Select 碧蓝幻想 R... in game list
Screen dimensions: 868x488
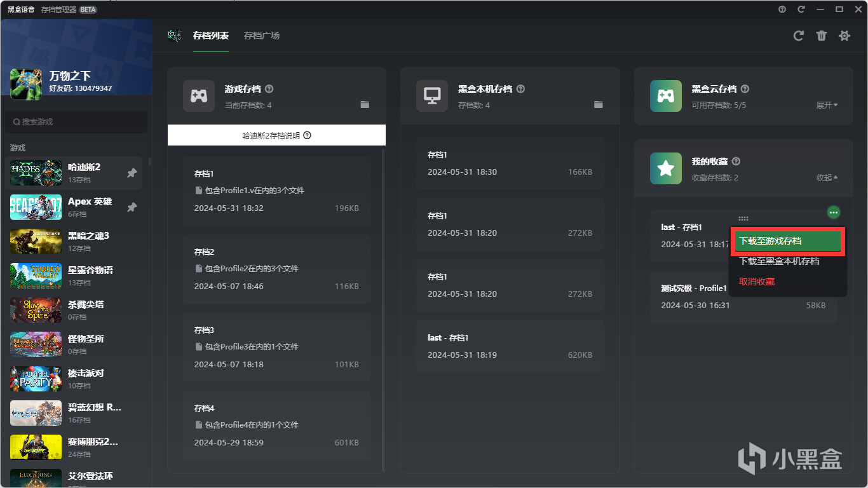point(74,413)
